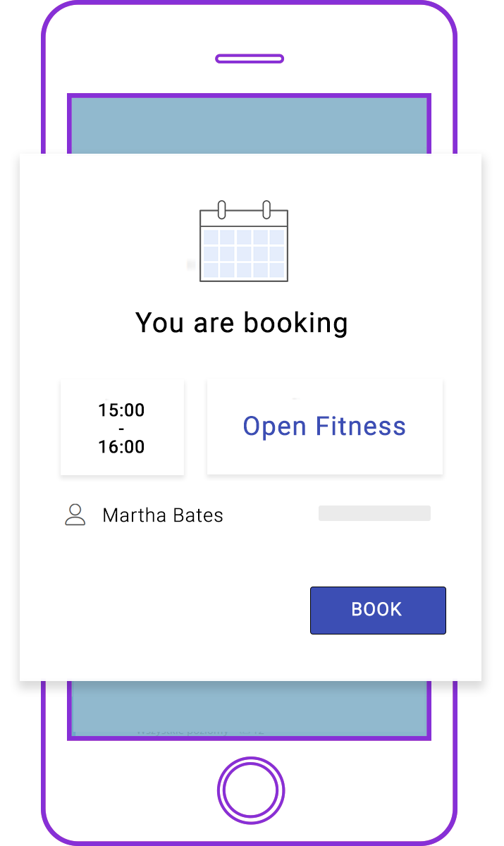Tap the blue screen area above the dialog

(x=249, y=125)
